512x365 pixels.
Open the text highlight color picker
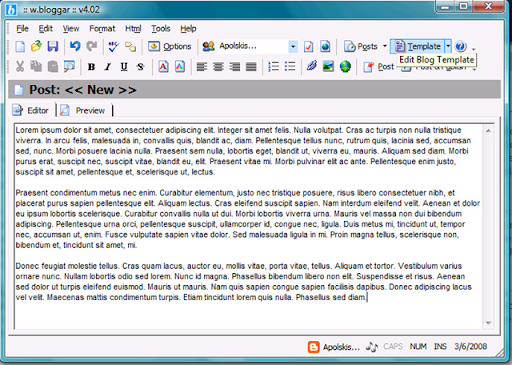coord(180,66)
